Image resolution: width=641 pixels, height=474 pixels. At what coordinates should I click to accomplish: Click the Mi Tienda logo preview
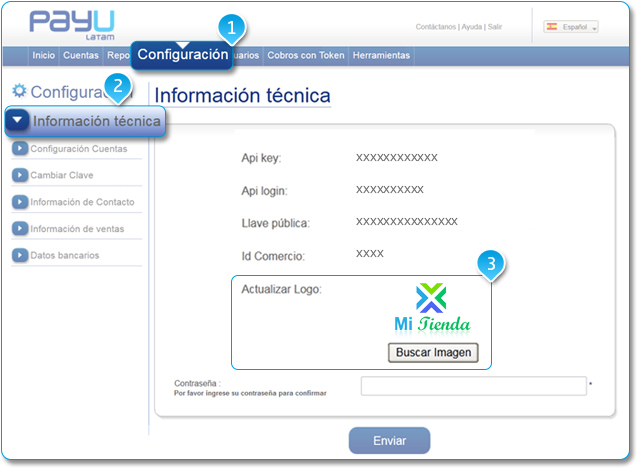point(432,309)
